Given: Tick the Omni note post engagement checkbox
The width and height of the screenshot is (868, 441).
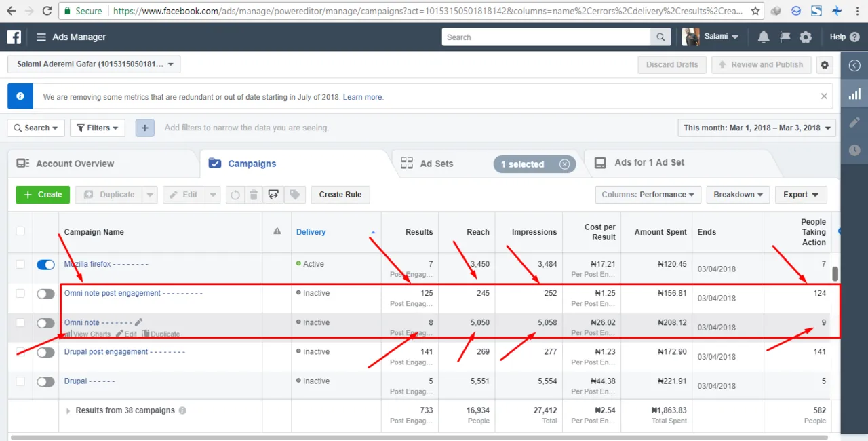Looking at the screenshot, I should tap(20, 293).
